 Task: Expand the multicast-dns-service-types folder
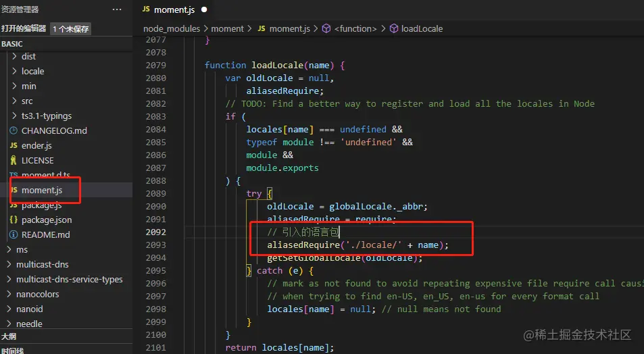tap(9, 279)
